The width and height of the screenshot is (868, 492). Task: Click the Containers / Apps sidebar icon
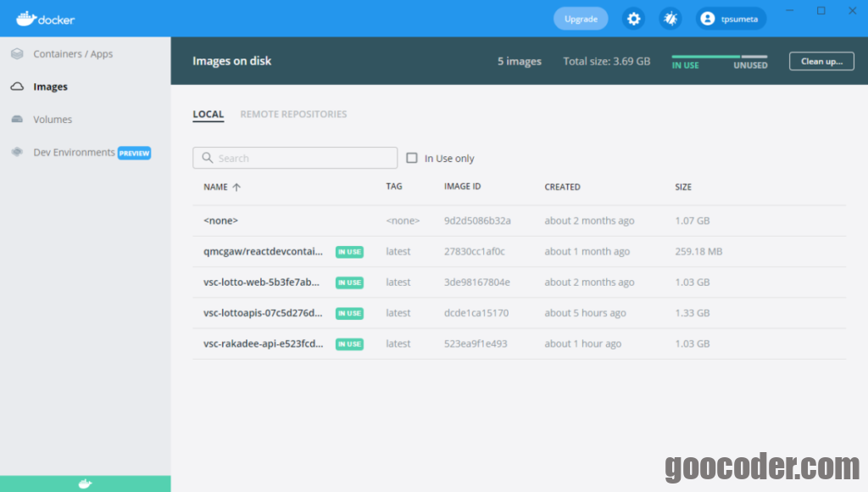tap(17, 54)
